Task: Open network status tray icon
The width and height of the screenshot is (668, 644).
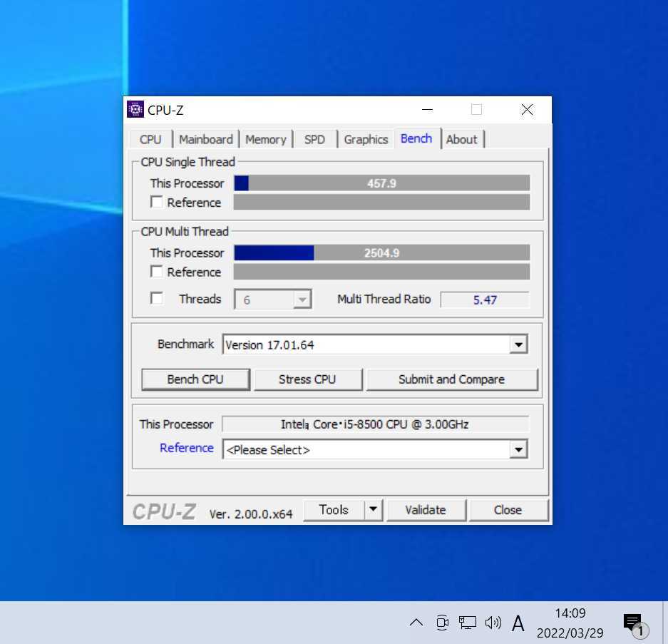Action: click(x=467, y=623)
